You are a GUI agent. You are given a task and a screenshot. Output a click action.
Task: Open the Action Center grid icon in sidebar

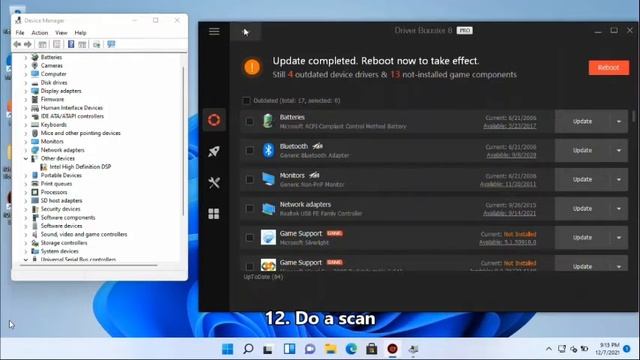tap(214, 213)
